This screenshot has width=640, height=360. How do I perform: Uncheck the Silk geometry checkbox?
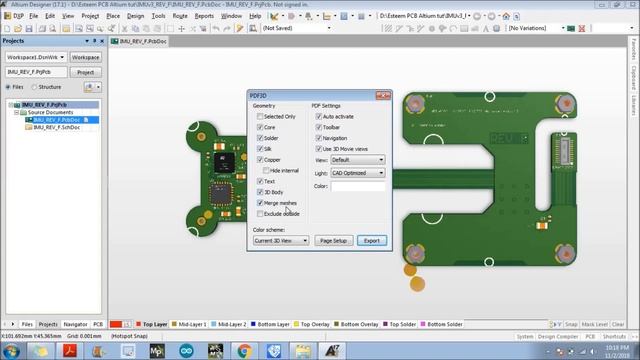coord(260,149)
